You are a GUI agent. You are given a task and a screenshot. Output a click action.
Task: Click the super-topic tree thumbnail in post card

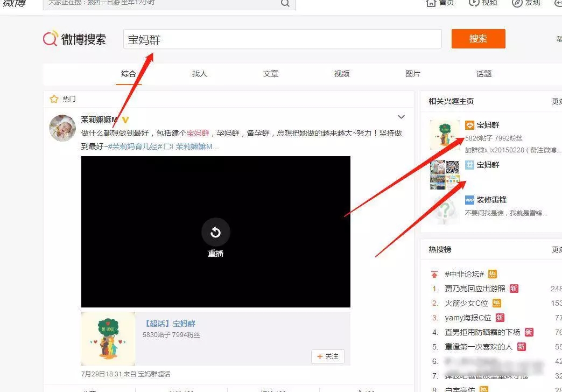pos(108,339)
